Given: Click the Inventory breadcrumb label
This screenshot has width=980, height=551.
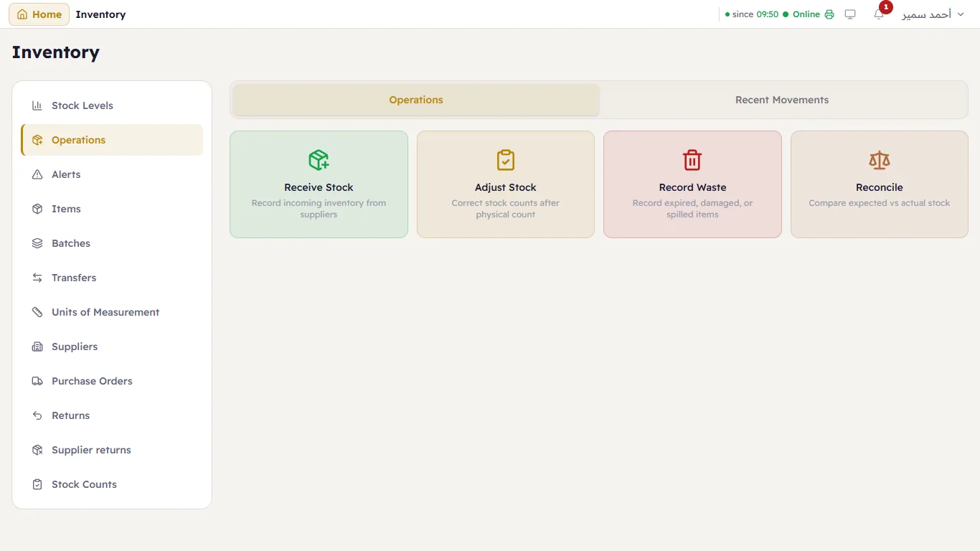Looking at the screenshot, I should pyautogui.click(x=100, y=14).
